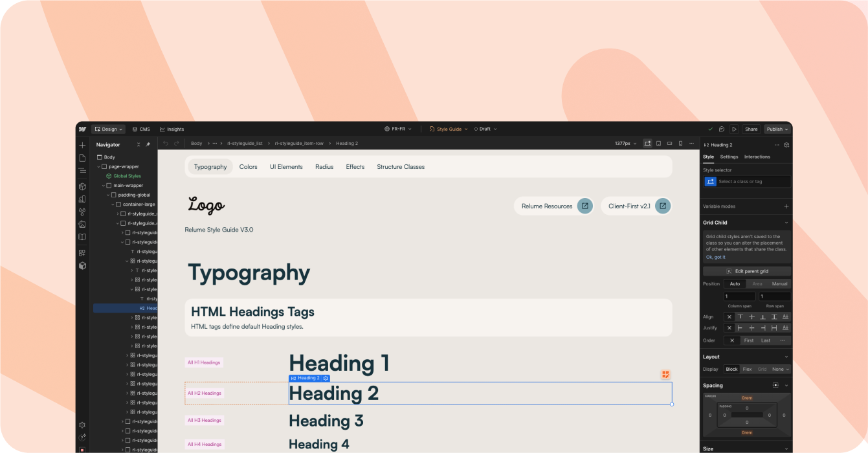Image resolution: width=868 pixels, height=453 pixels.
Task: Click the create component cube icon
Action: pos(786,145)
